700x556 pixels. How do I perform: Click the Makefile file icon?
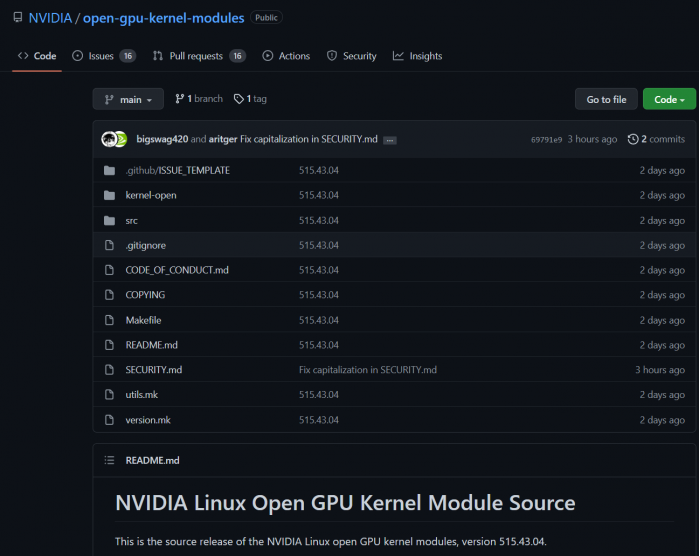[110, 320]
